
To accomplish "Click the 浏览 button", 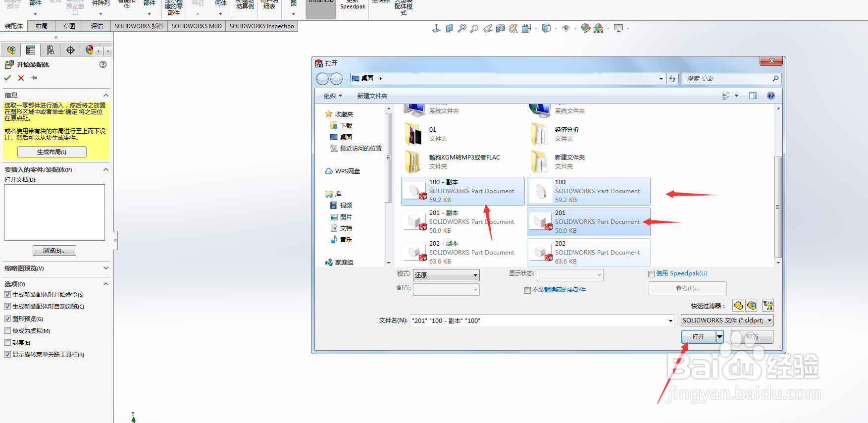I will click(x=54, y=251).
